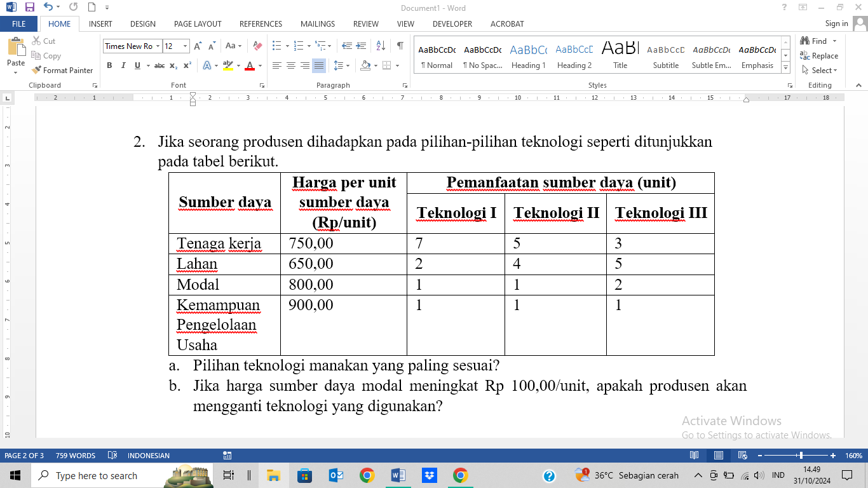868x488 pixels.
Task: Expand the Styles gallery More arrow
Action: click(786, 68)
